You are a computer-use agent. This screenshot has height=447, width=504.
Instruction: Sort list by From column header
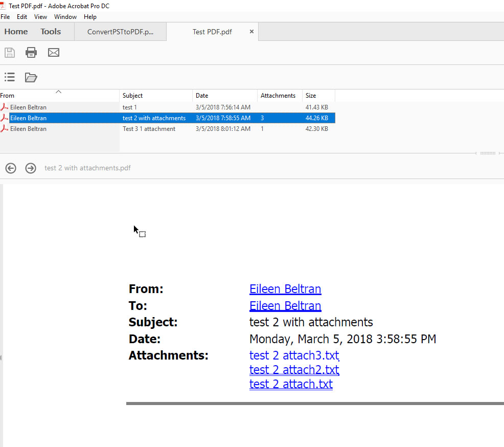[8, 96]
